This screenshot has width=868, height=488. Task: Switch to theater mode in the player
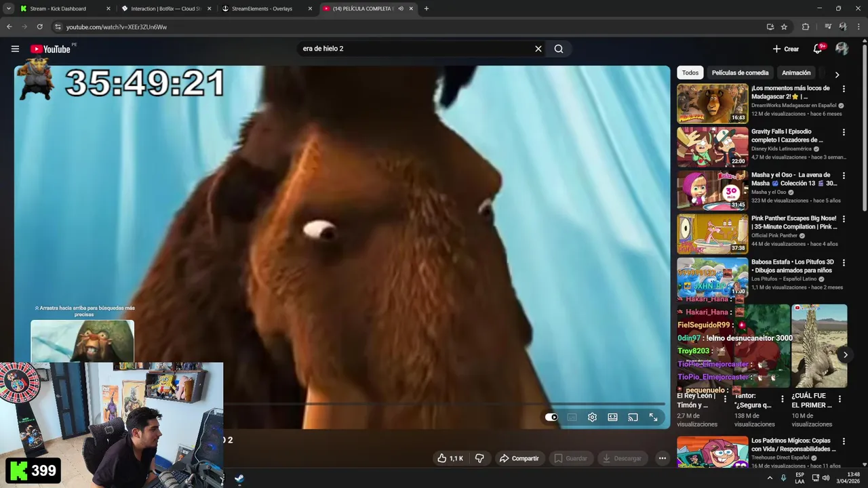click(x=612, y=418)
